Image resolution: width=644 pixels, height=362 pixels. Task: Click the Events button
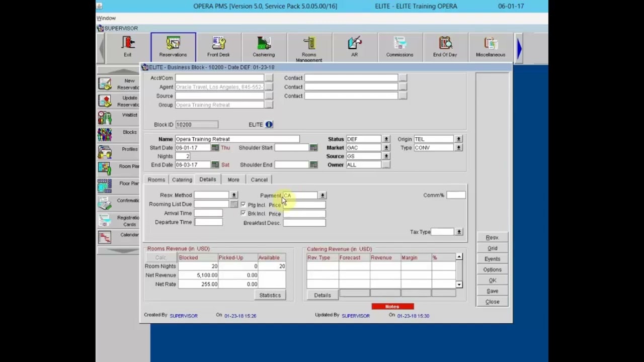(493, 259)
